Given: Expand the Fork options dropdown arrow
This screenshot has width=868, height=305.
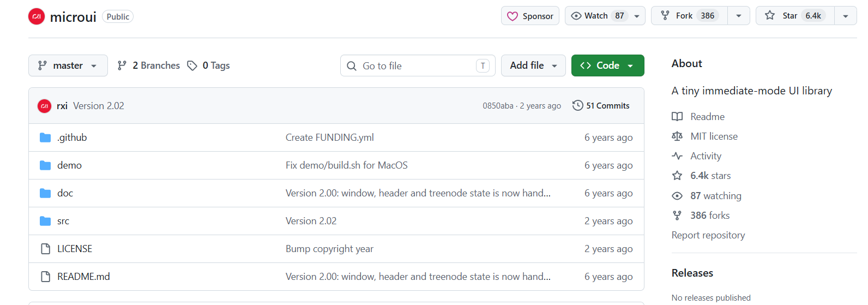Looking at the screenshot, I should coord(739,16).
